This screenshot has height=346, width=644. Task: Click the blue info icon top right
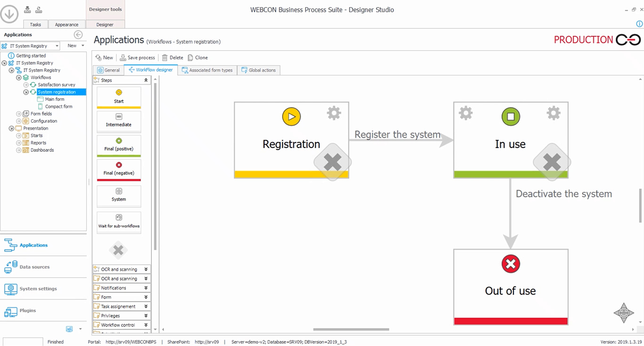(x=639, y=24)
